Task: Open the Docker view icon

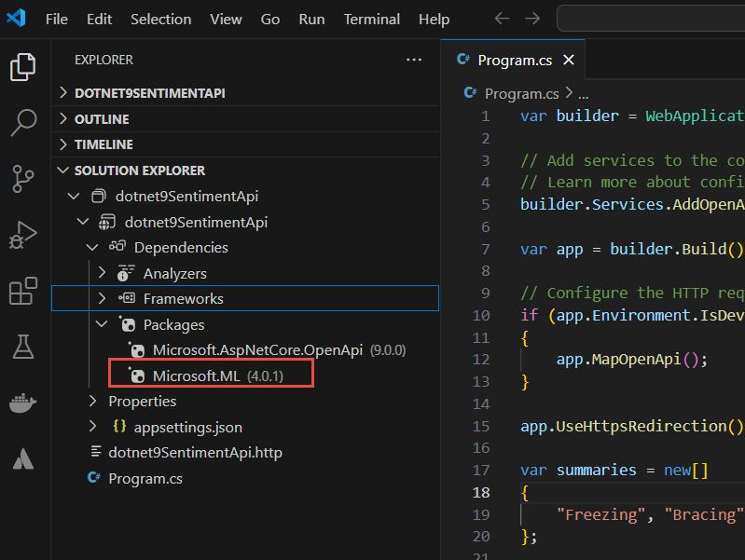Action: pyautogui.click(x=22, y=403)
